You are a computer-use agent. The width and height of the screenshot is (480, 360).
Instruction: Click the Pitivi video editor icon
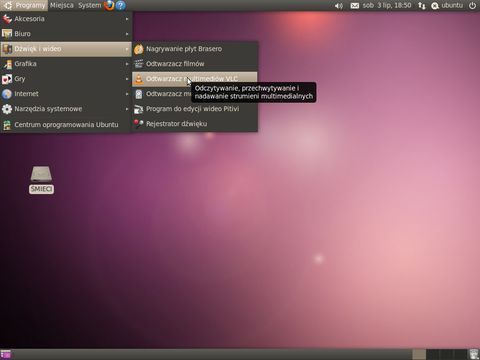point(138,109)
